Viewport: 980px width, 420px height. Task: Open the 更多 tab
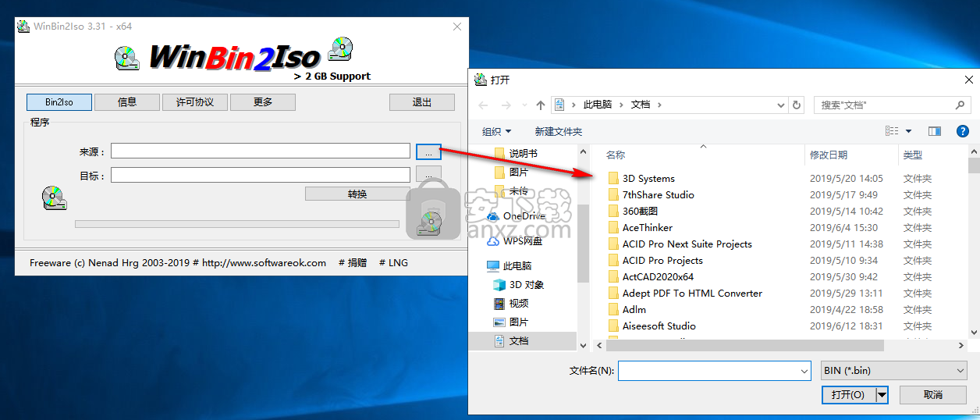point(263,102)
